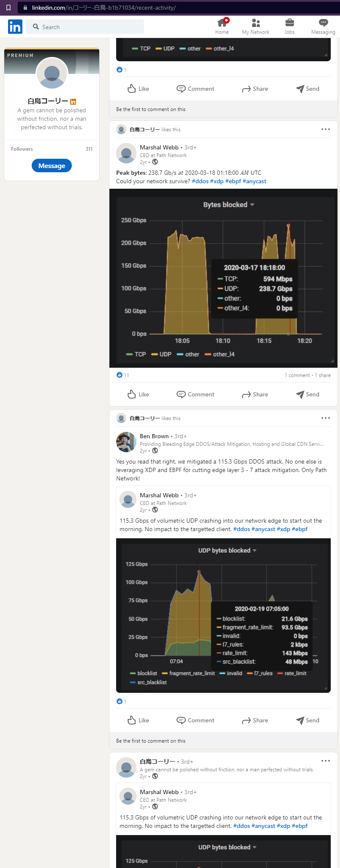340x868 pixels.
Task: Open the Messaging icon
Action: coord(323,23)
